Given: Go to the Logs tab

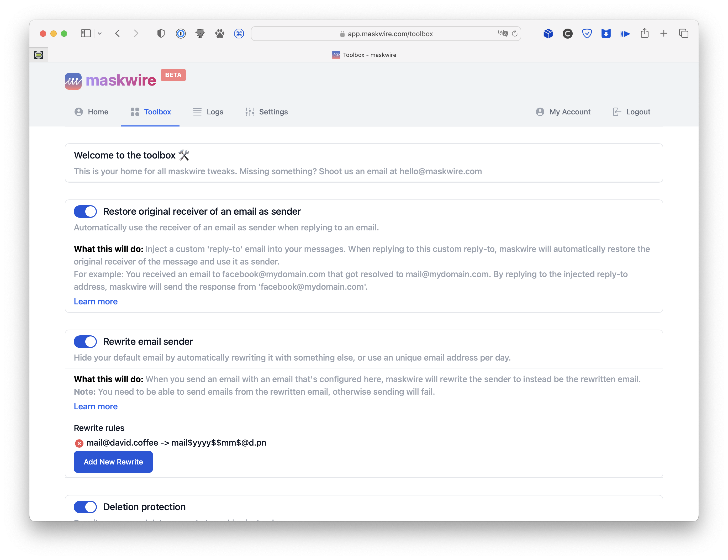Looking at the screenshot, I should [208, 112].
